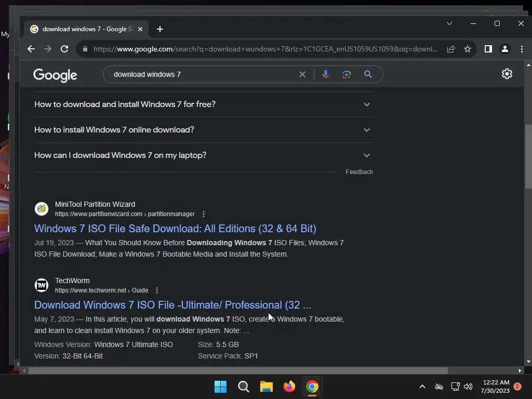
Task: Open more options for MiniTool result
Action: pos(204,214)
